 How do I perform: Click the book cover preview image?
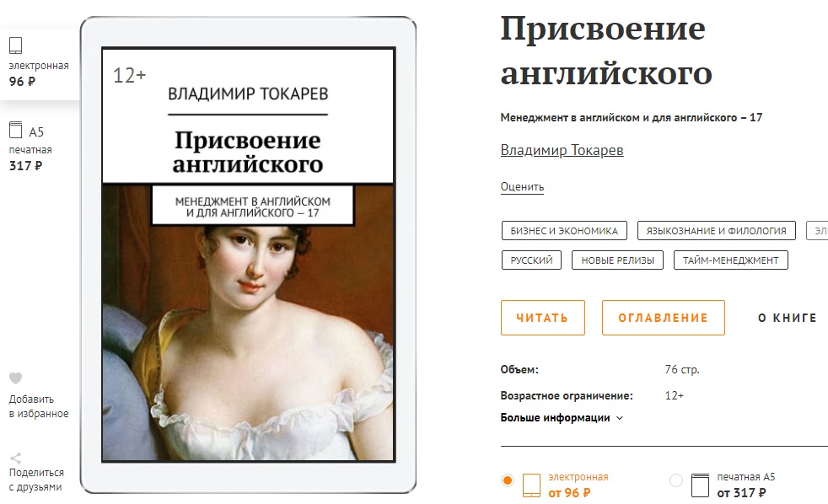pos(248,255)
